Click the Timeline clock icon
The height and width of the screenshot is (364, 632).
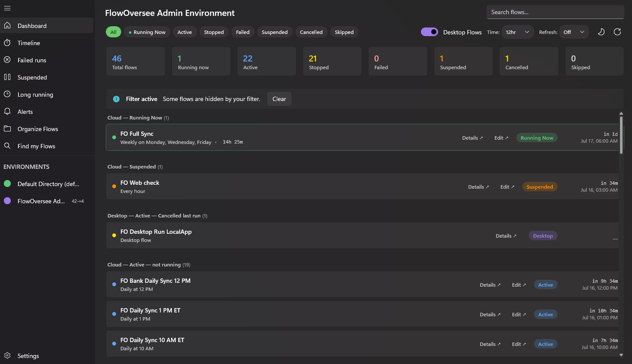(7, 43)
